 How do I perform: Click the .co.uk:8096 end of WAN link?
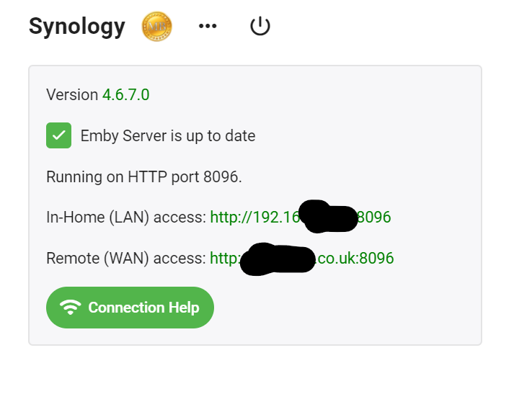[355, 258]
